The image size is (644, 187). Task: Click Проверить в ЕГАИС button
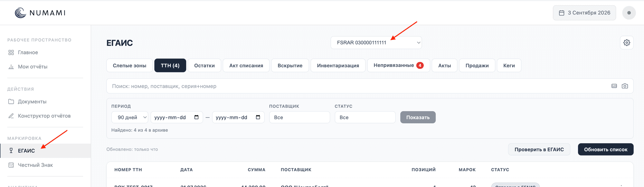tap(539, 149)
